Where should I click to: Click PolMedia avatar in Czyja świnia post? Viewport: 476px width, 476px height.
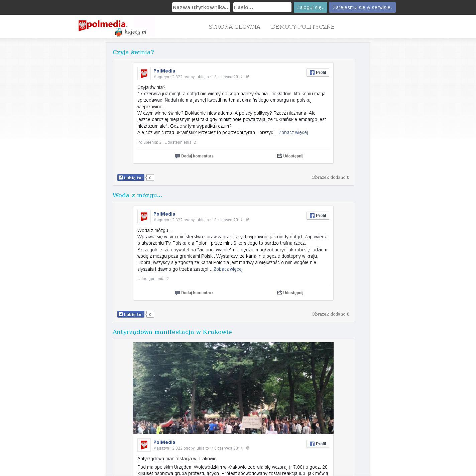[x=144, y=74]
